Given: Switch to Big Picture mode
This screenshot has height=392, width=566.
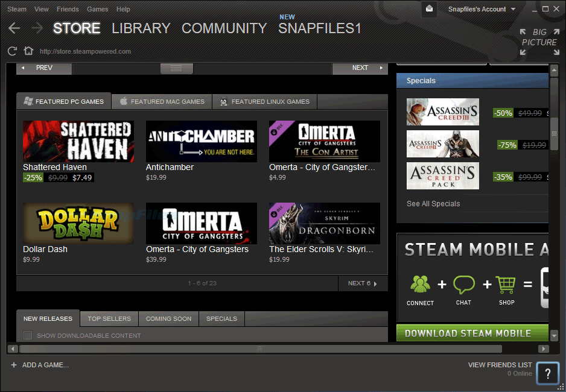Looking at the screenshot, I should [x=539, y=42].
